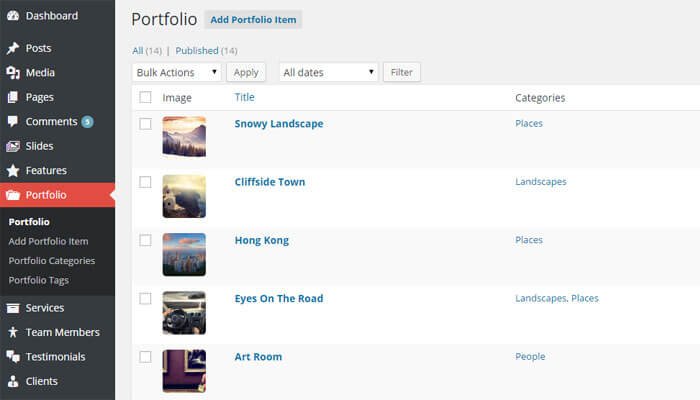Expand the All dates filter dropdown
The width and height of the screenshot is (700, 400).
329,72
